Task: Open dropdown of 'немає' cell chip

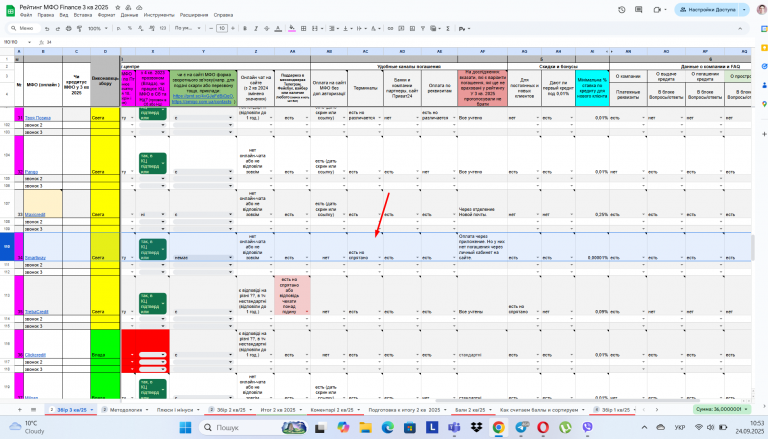Action: click(x=230, y=258)
